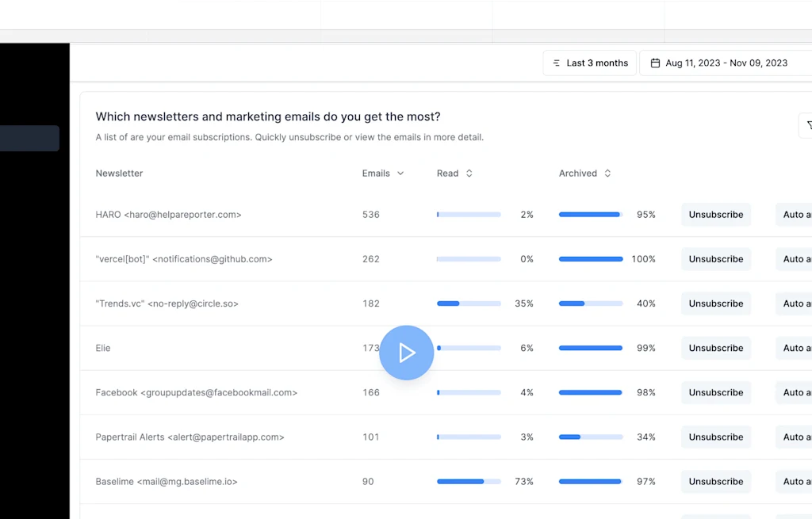Click Auto archive button in Trends.vc row

pos(794,303)
